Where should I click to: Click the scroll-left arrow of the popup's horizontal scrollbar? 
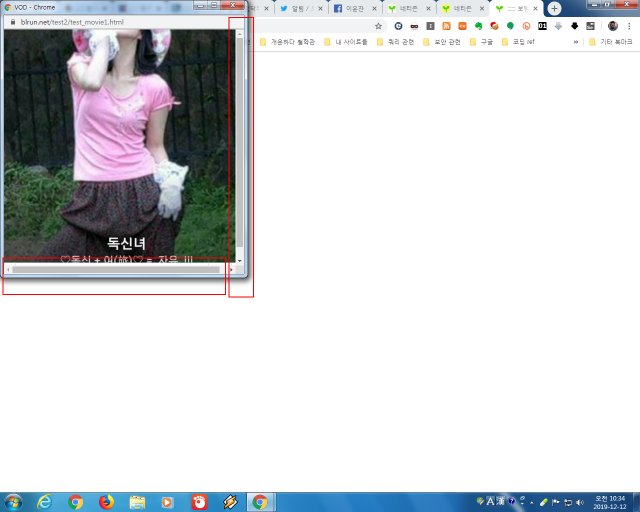[8, 269]
